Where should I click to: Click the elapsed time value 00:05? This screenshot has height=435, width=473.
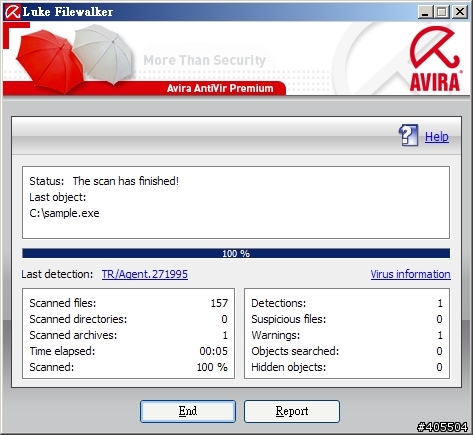click(214, 351)
